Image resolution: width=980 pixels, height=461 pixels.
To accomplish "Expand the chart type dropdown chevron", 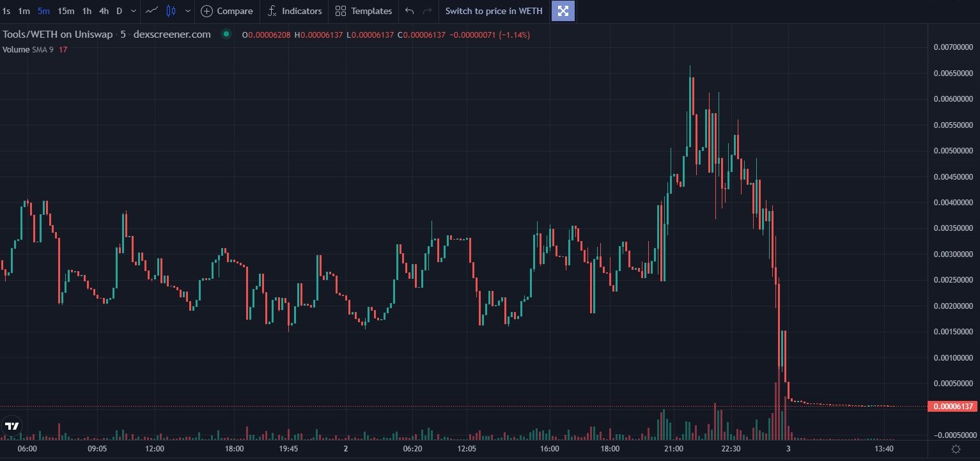I will [187, 11].
